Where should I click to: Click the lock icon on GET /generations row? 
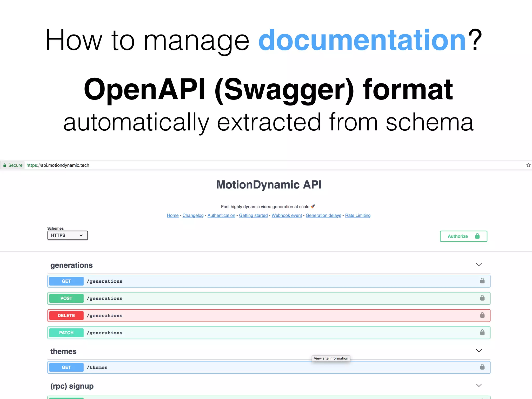coord(482,281)
